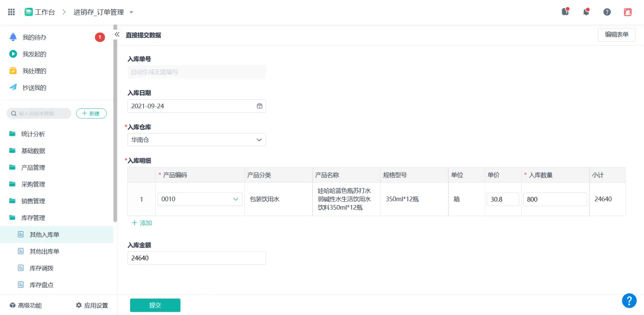Click the 单价 field showing 30.8

(x=503, y=199)
